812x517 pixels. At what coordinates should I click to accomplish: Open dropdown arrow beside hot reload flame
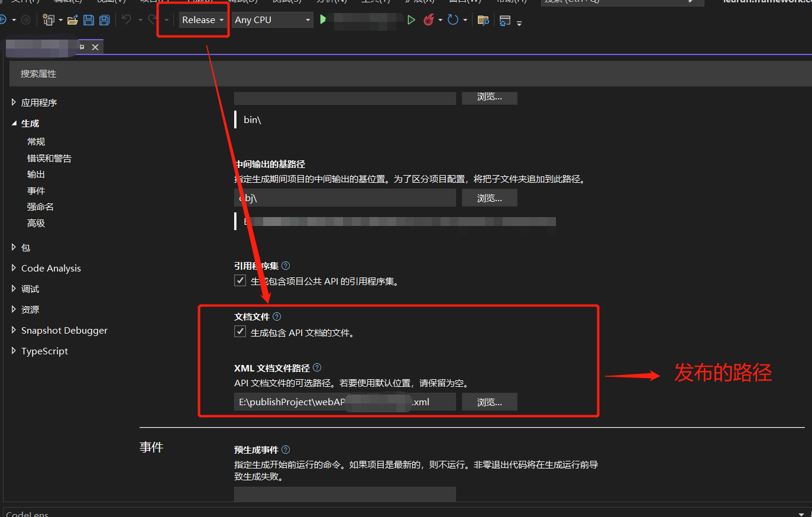pos(440,20)
